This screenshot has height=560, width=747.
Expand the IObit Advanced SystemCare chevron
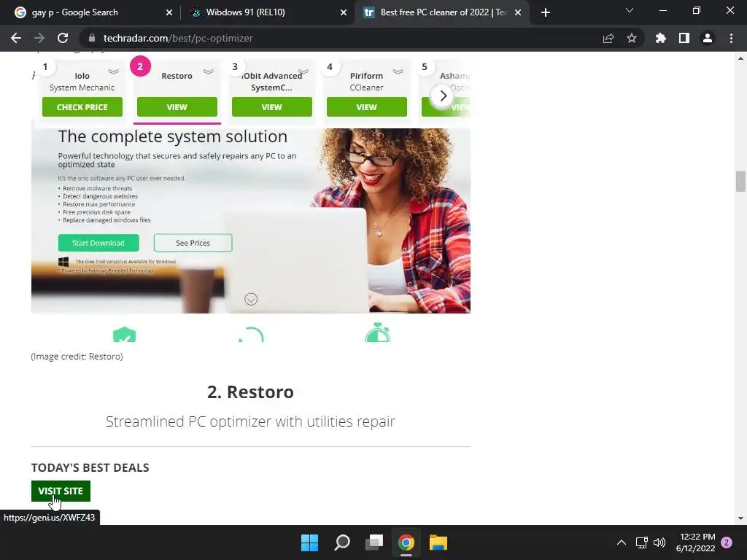(303, 72)
